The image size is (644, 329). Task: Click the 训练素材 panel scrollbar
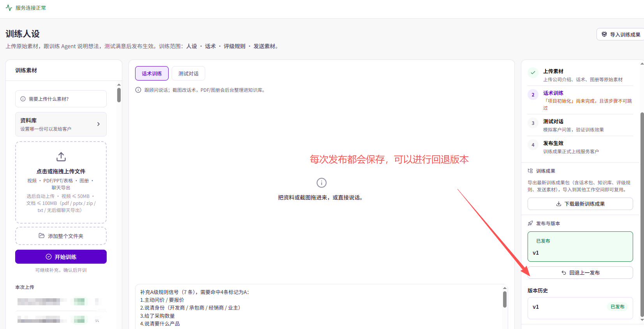[x=119, y=95]
